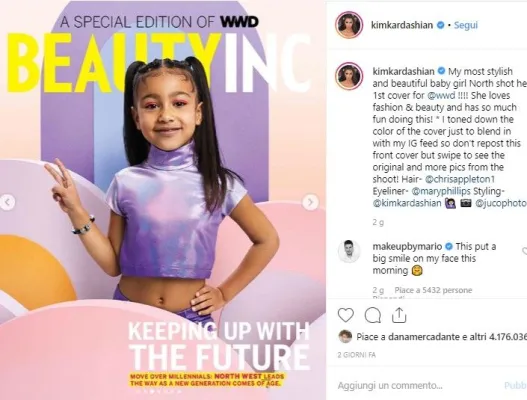Click the small liker avatar beside danamercadante
Viewport: 527px width, 400px height.
345,336
